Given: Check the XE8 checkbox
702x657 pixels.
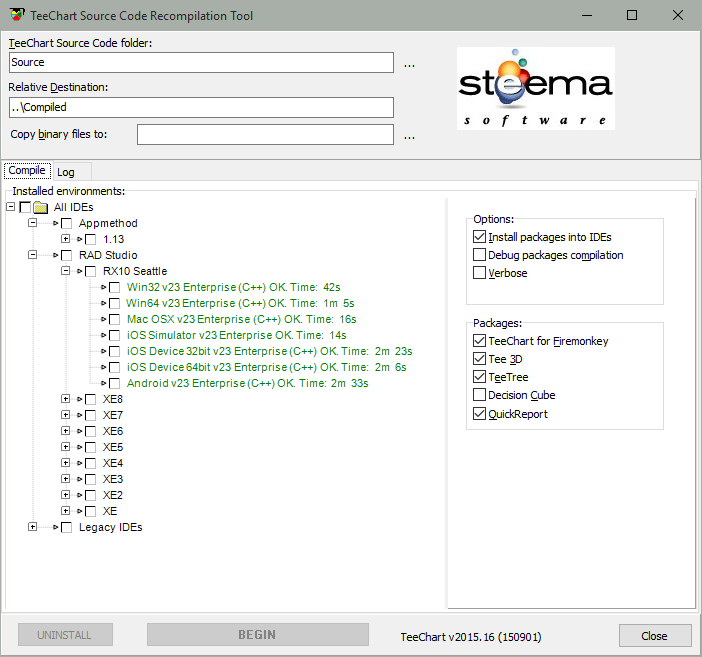Looking at the screenshot, I should pyautogui.click(x=90, y=399).
